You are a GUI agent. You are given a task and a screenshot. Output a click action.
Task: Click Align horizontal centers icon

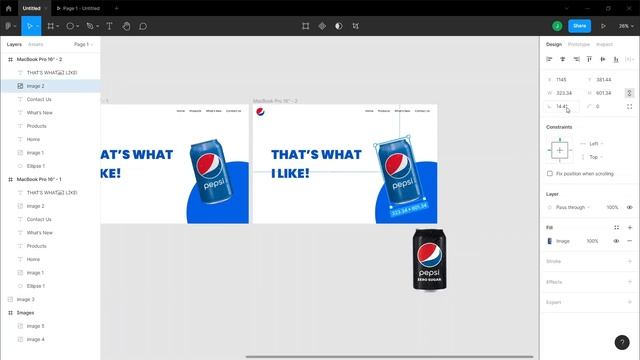[x=563, y=60]
